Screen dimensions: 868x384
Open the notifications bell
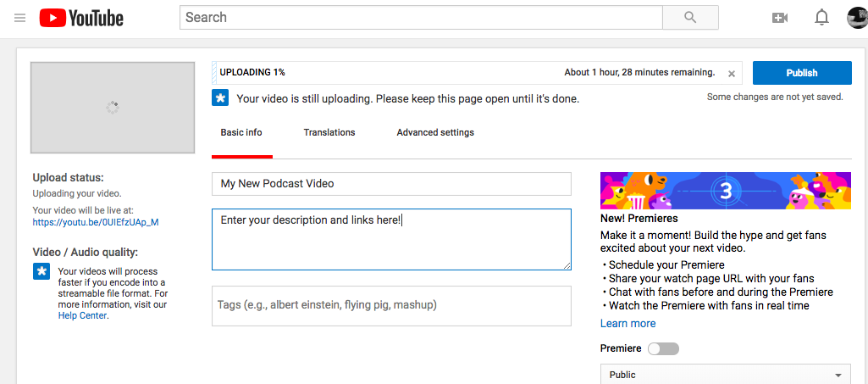point(821,18)
